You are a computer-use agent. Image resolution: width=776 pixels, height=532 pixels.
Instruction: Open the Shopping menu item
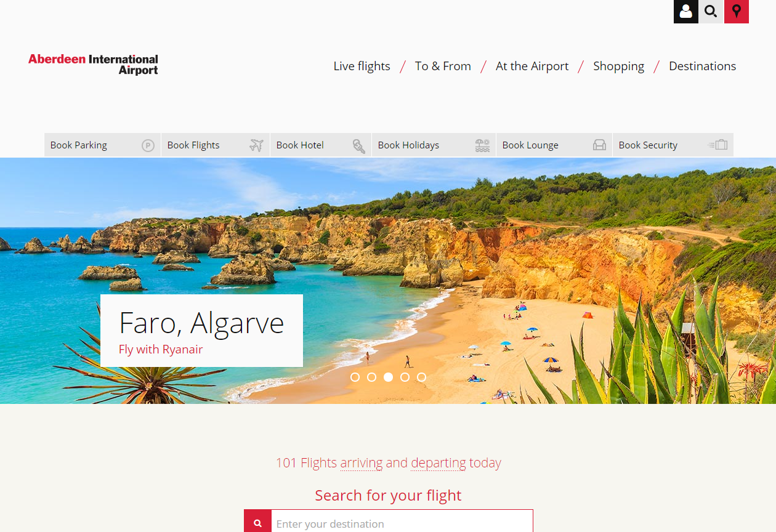(x=618, y=66)
